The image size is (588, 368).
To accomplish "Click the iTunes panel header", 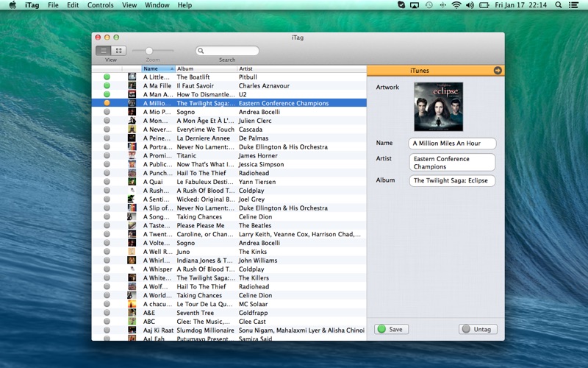I will [x=436, y=71].
